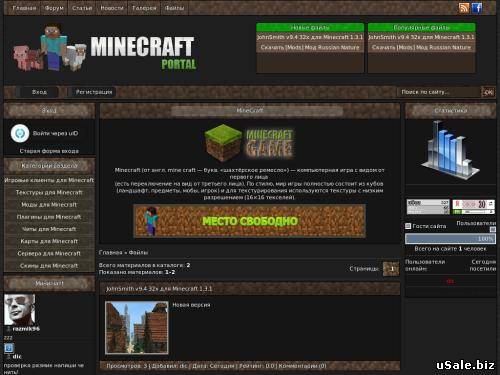Screen dimensions: 500x375
Task: Open Текстуры для Minecraft category
Action: [49, 193]
